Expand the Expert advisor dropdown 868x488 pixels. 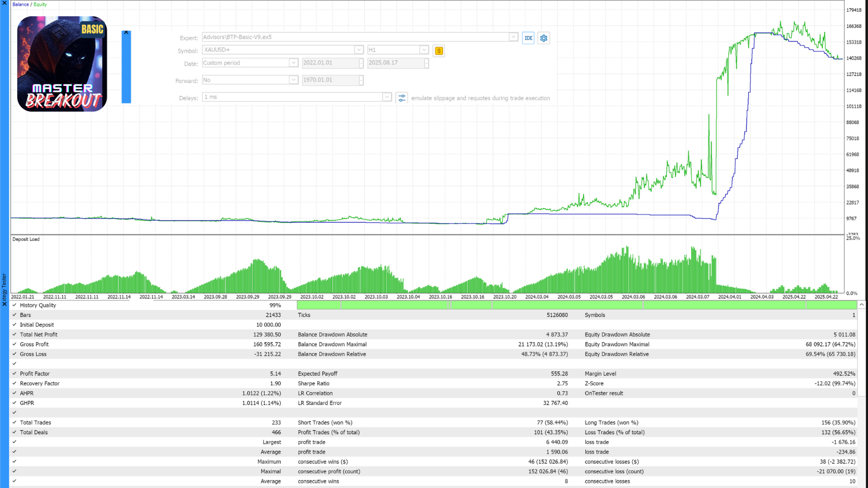point(513,37)
